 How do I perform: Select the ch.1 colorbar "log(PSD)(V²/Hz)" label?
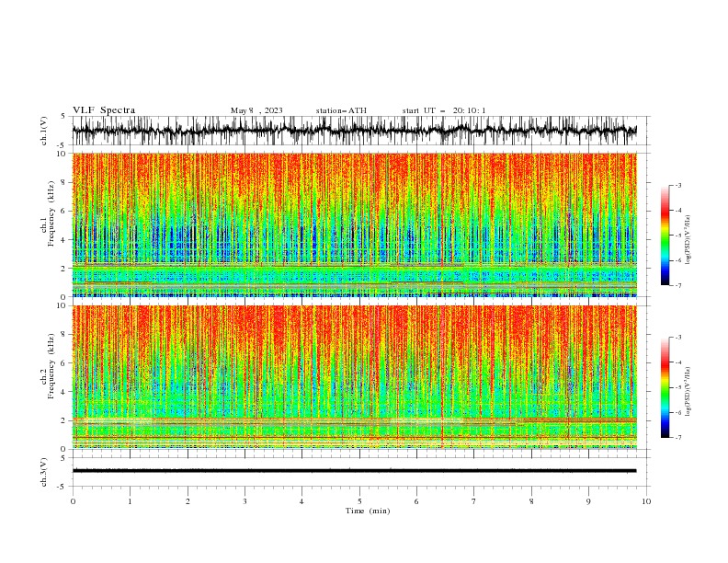point(688,240)
